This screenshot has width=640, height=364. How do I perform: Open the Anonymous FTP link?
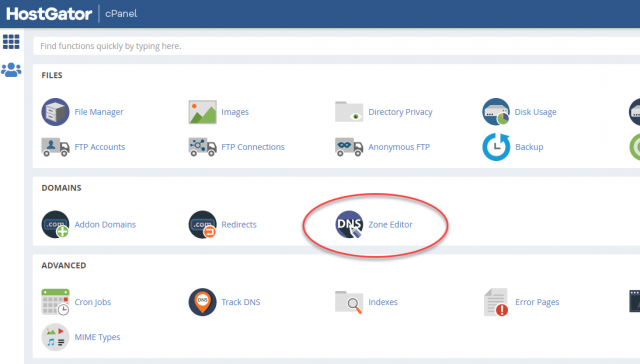[399, 147]
